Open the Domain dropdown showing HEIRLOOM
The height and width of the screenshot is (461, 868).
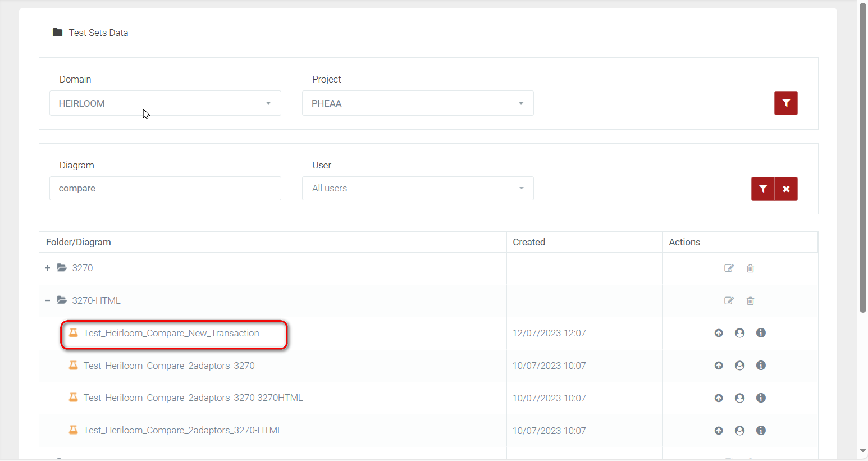(165, 103)
